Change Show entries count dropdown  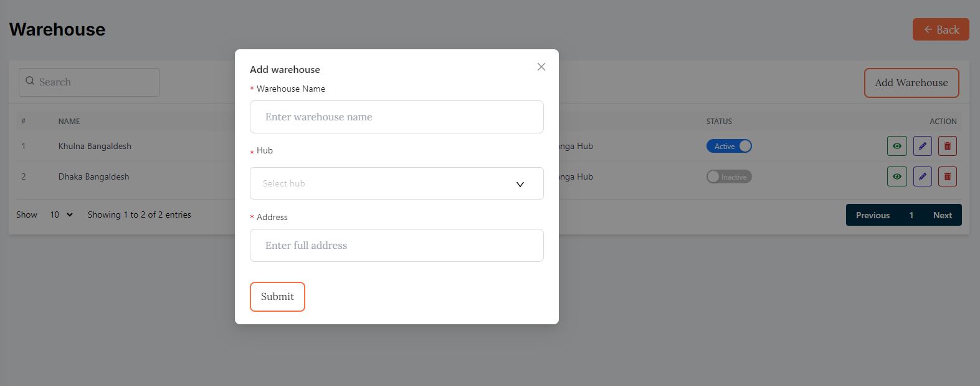[61, 215]
